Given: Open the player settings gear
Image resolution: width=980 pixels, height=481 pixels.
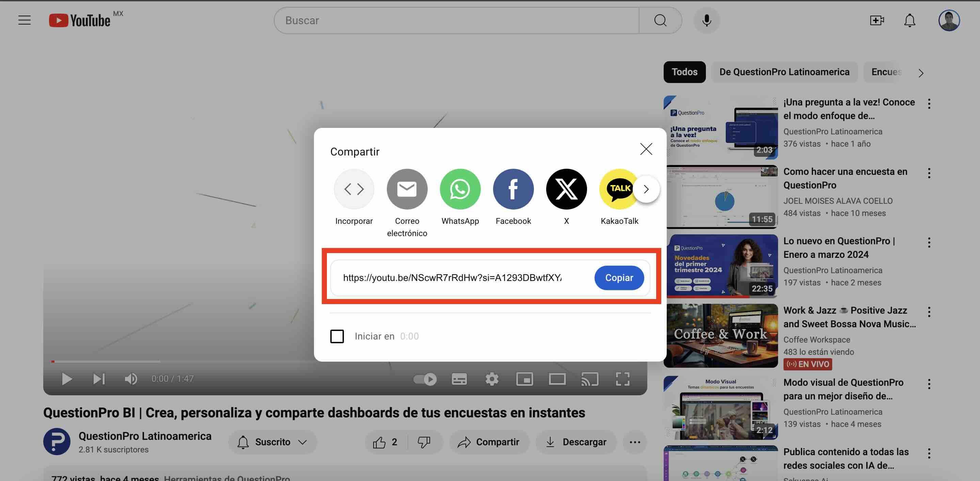Looking at the screenshot, I should tap(492, 379).
